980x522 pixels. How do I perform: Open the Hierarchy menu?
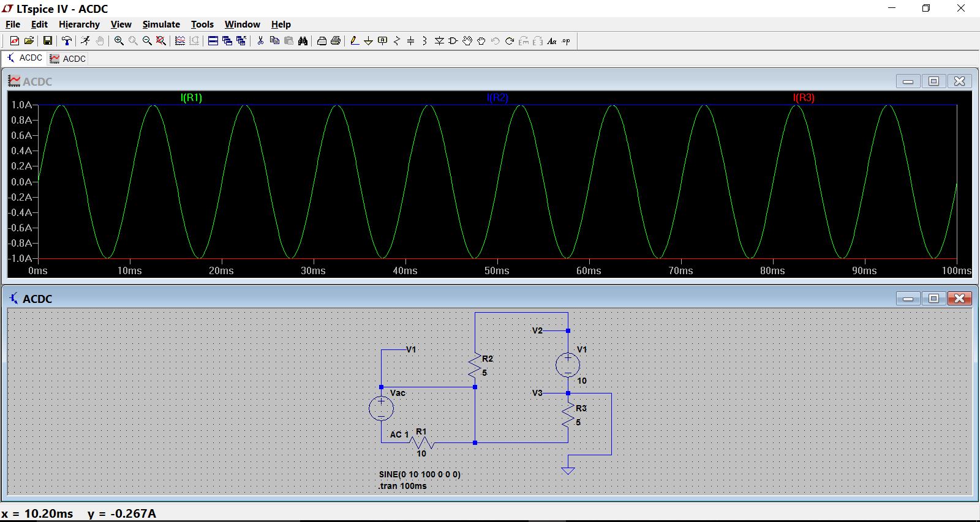[79, 24]
